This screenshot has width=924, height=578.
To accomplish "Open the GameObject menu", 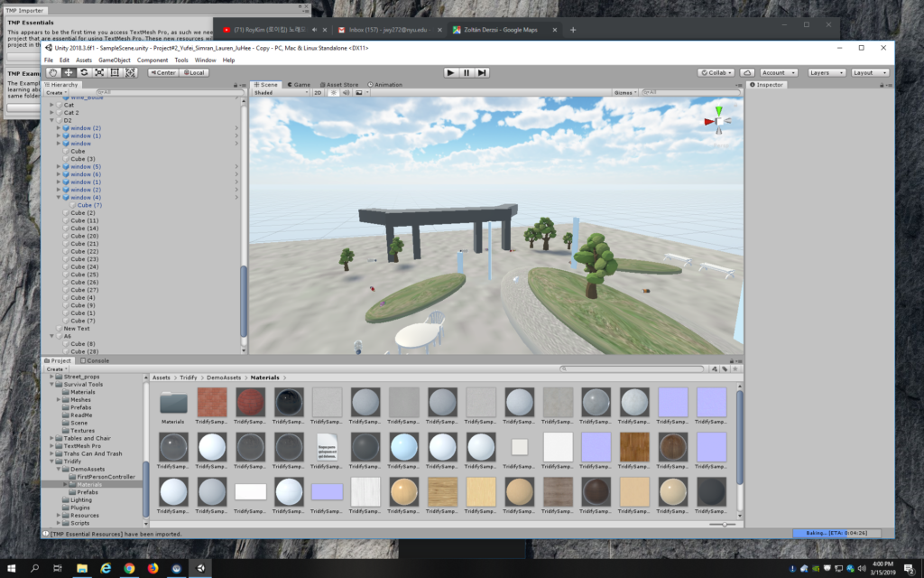I will click(115, 61).
